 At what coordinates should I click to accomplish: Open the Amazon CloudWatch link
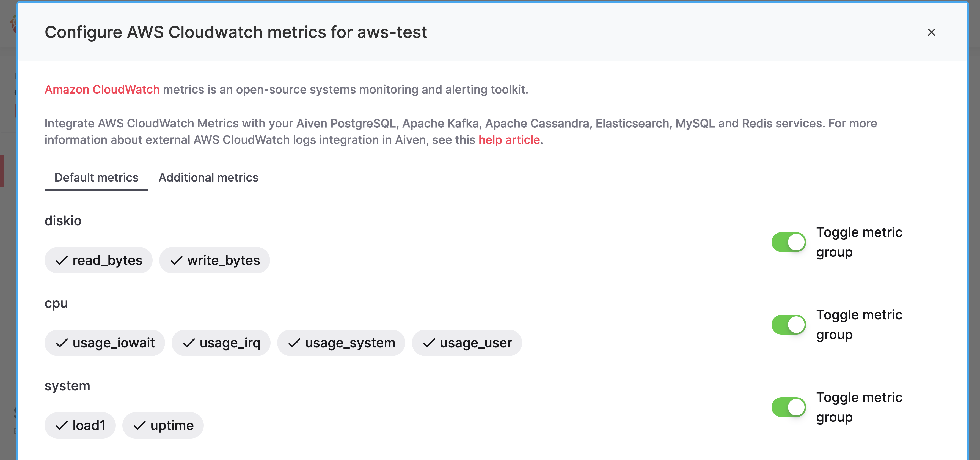click(102, 89)
